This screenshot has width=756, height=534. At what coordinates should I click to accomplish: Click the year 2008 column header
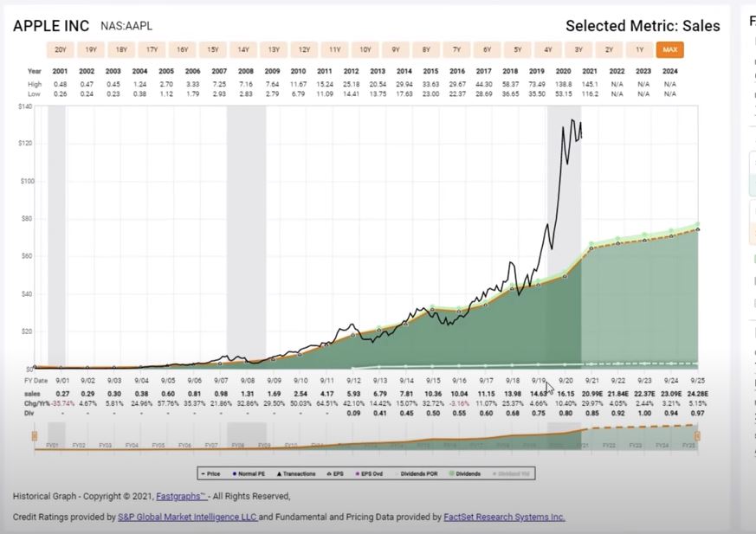(x=245, y=71)
